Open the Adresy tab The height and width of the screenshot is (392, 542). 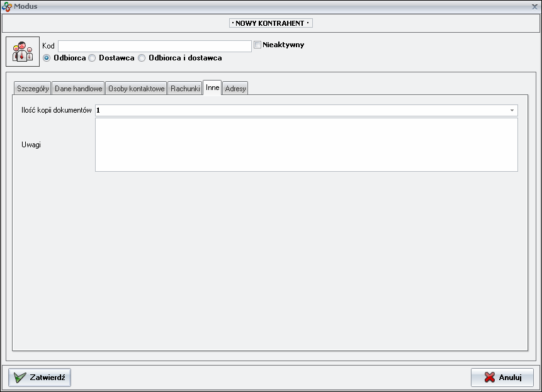(235, 89)
